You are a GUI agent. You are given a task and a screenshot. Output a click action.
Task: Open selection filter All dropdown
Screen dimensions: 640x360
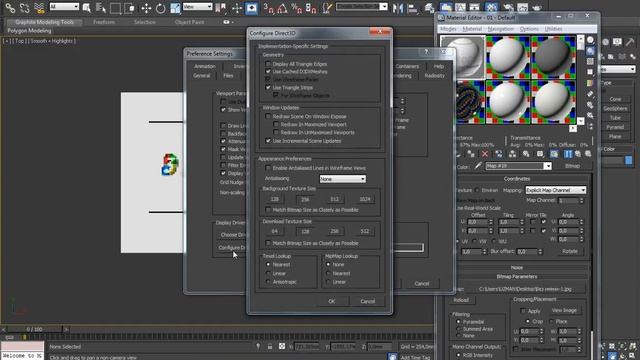[64, 7]
